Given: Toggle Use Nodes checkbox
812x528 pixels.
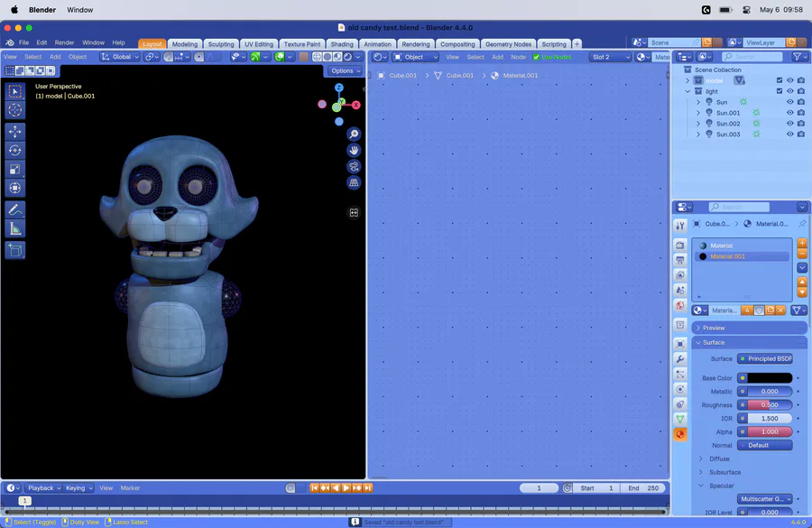Looking at the screenshot, I should click(536, 57).
